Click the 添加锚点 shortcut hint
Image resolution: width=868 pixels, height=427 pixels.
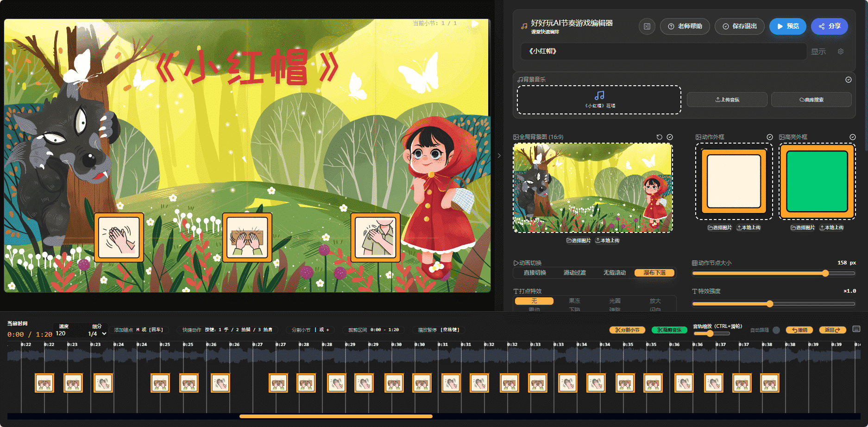(138, 330)
